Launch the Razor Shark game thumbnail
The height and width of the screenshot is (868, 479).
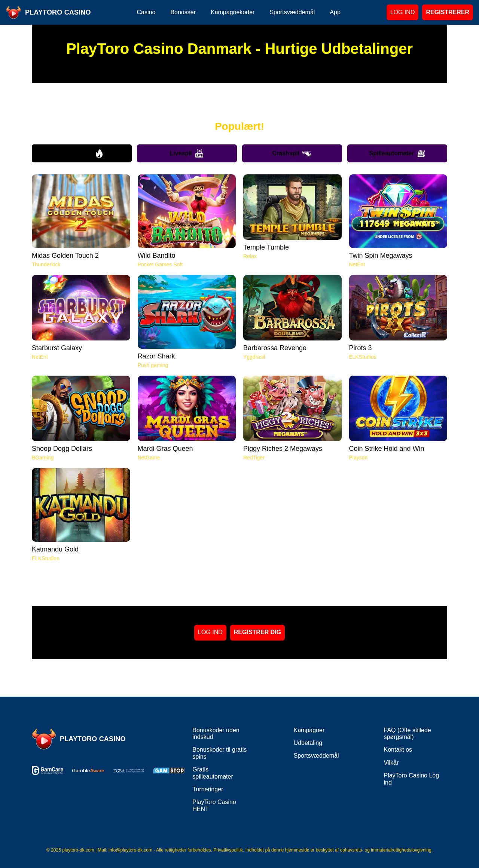187,312
